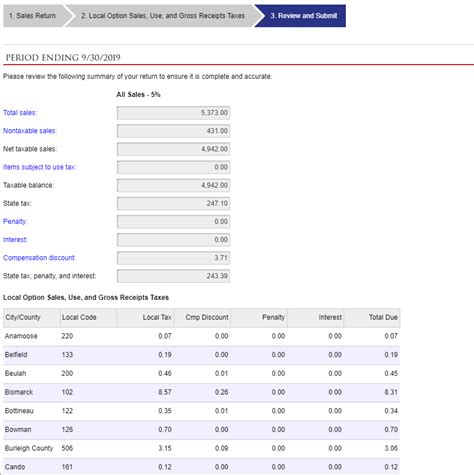Viewport: 474px width, 475px height.
Task: Click the Penalty field showing 0.00
Action: (x=173, y=221)
